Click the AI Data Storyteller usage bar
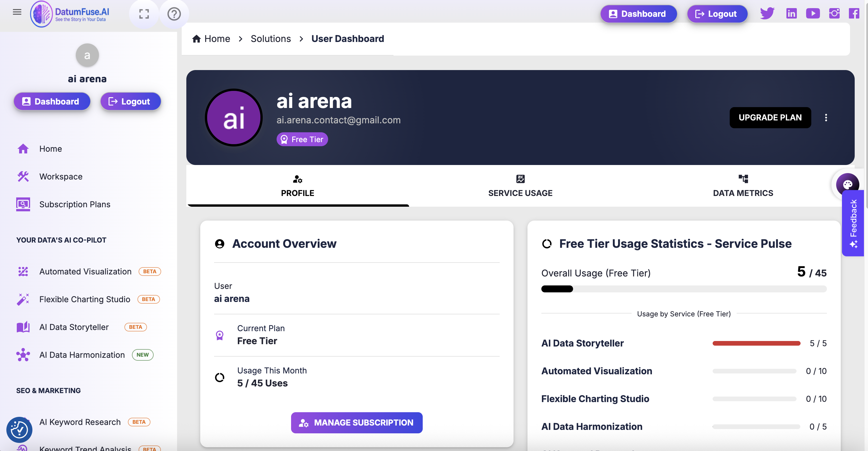 click(756, 343)
